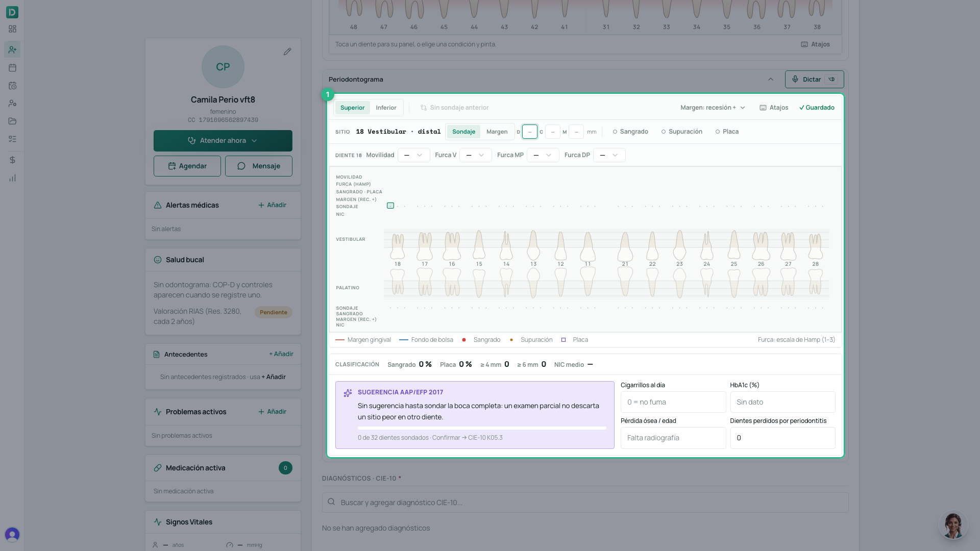Collapse the Periodontograma section chevron
Screen dimensions: 980x551
pos(771,80)
